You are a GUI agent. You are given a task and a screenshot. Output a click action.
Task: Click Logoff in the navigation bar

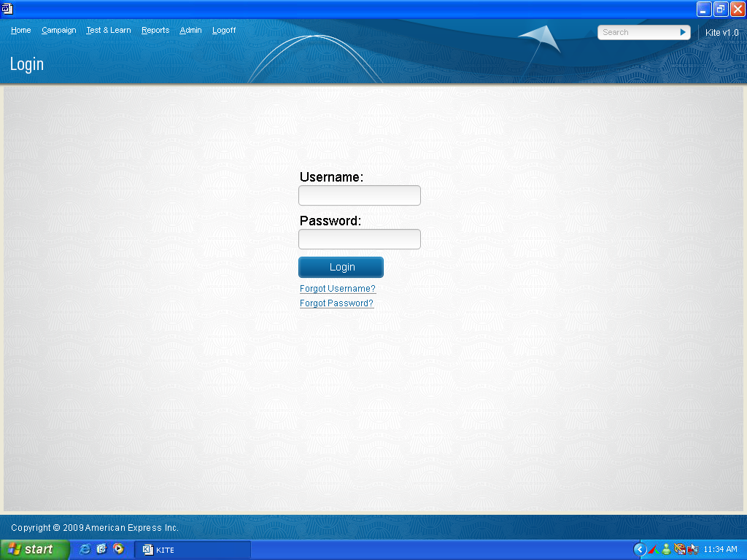click(x=224, y=30)
